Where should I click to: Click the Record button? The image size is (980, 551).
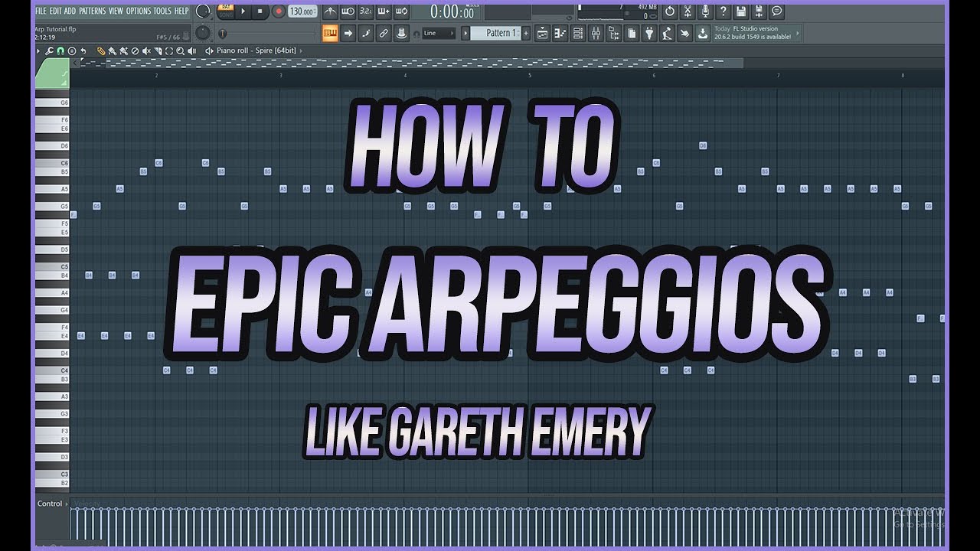[278, 11]
